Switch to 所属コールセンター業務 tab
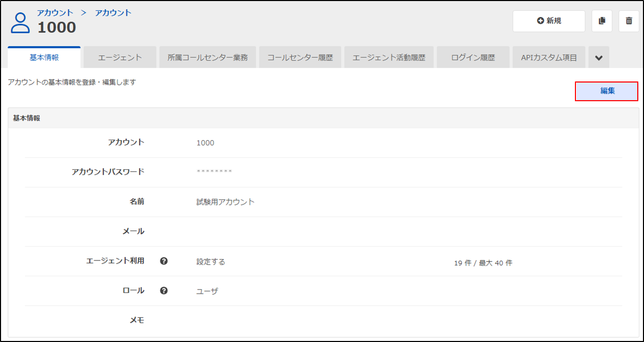Image resolution: width=644 pixels, height=342 pixels. pos(208,58)
